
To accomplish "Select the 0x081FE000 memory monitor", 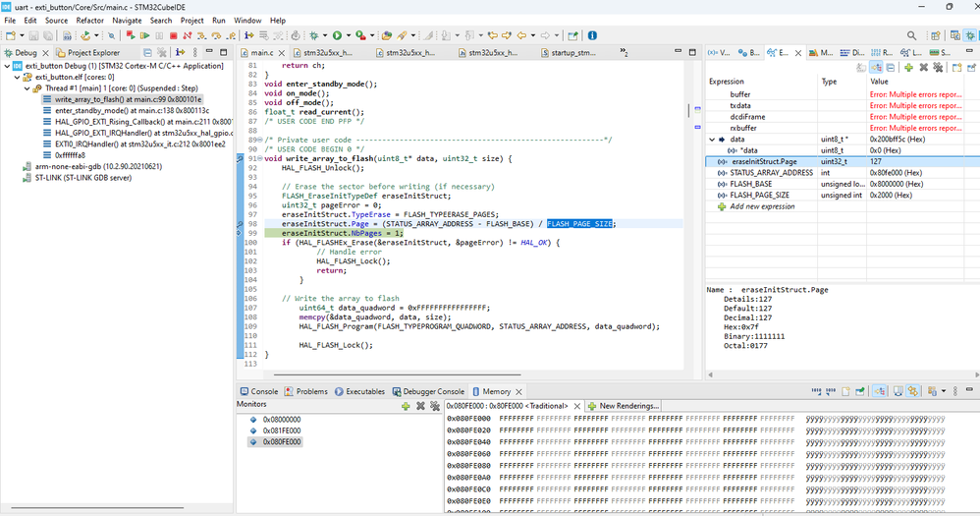I will 281,430.
